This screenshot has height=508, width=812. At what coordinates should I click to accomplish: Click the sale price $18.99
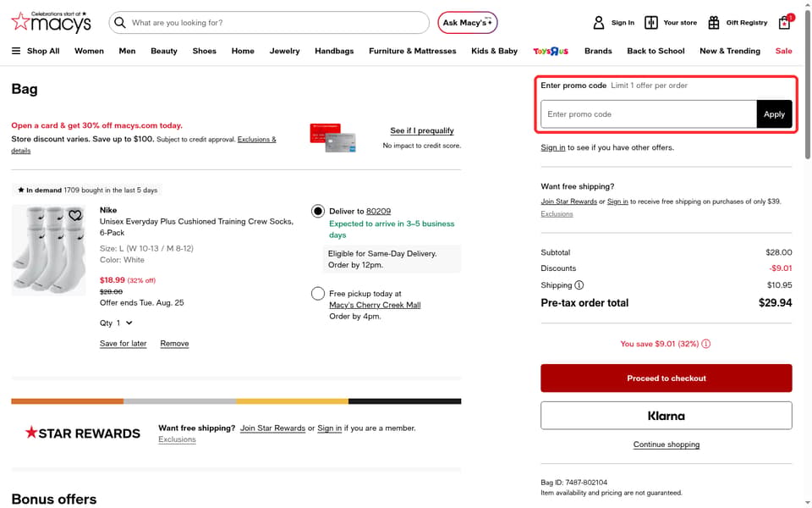[x=112, y=280]
